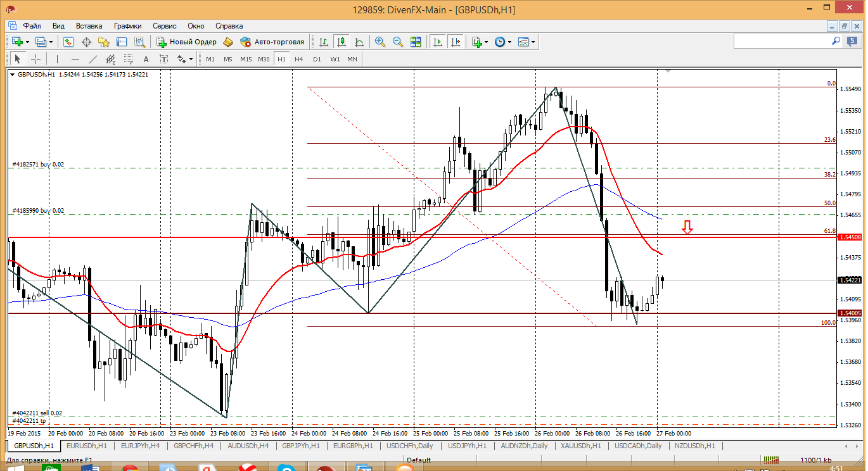Toggle Chart Shift button
Image resolution: width=868 pixels, height=471 pixels.
[x=455, y=42]
